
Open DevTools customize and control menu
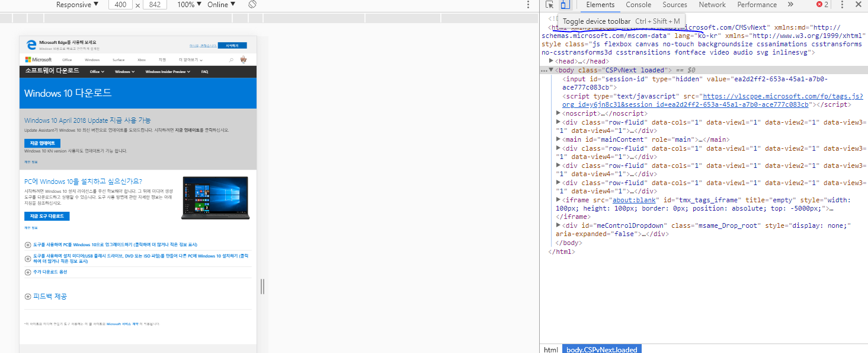click(842, 5)
